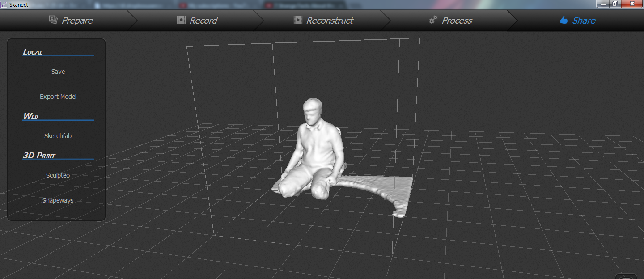
Task: Upload the scan to Sketchfab
Action: (58, 135)
